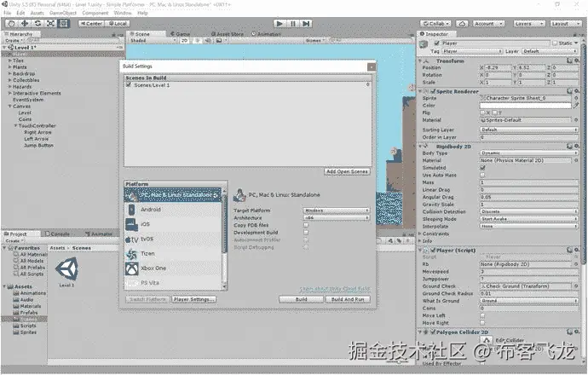Open the Layers dropdown in top toolbar
Image resolution: width=588 pixels, height=375 pixels.
[x=528, y=24]
